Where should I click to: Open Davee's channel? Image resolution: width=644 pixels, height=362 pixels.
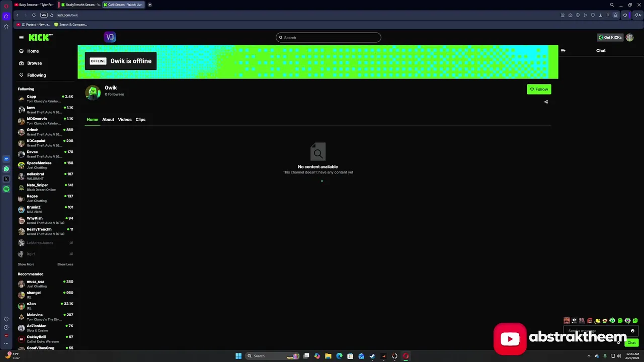tap(45, 154)
